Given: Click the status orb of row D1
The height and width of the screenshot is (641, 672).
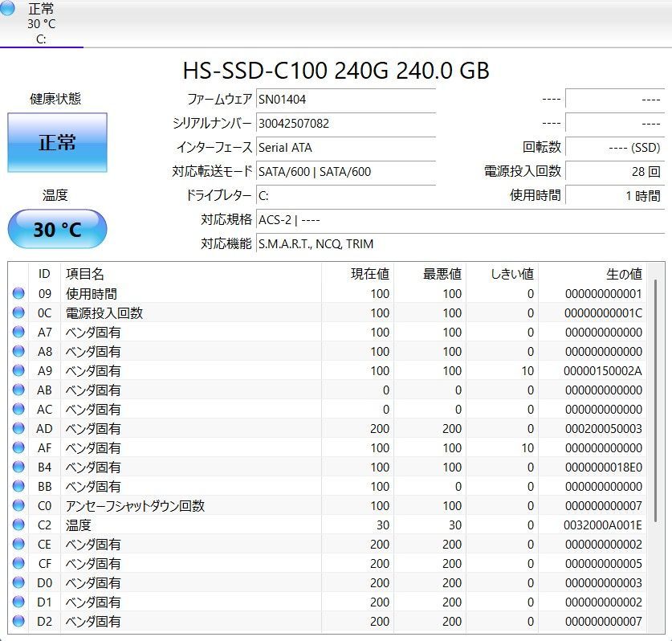Looking at the screenshot, I should pyautogui.click(x=18, y=602).
